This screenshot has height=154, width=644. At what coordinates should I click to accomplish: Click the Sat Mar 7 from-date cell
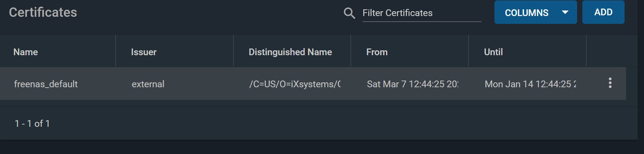413,84
